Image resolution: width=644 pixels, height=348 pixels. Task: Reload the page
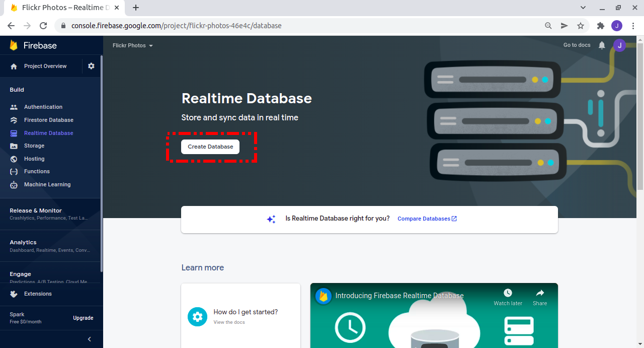click(43, 26)
